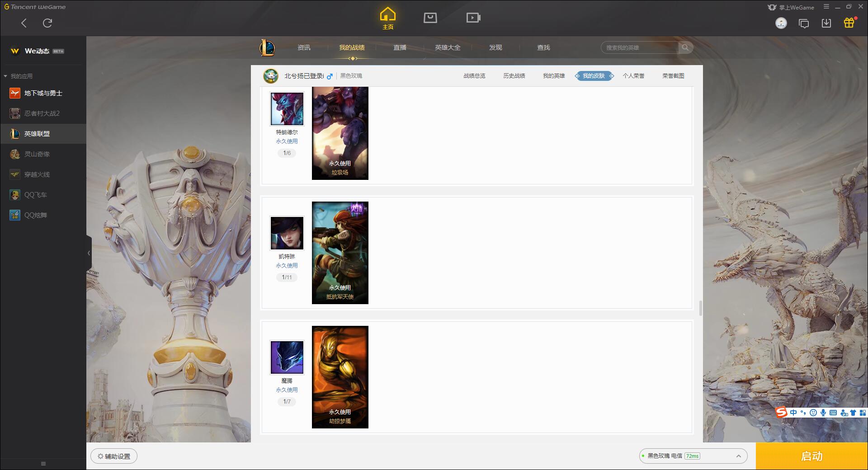Switch to 荣誉截图 sub-tab

point(673,76)
